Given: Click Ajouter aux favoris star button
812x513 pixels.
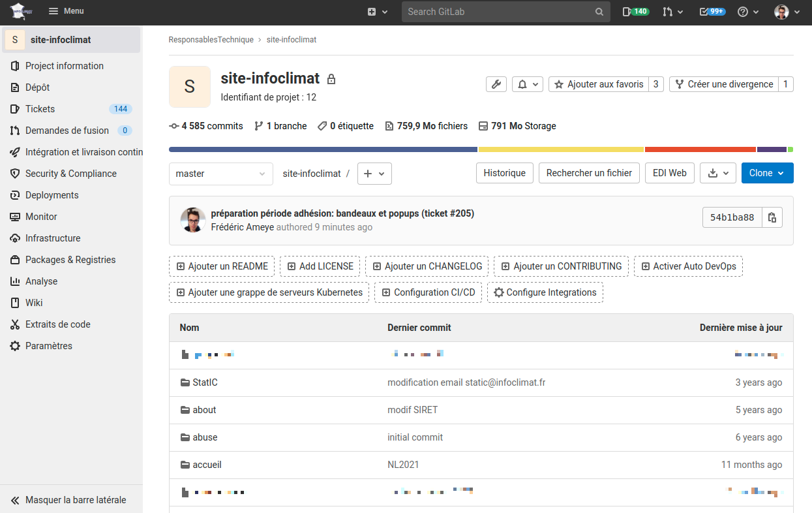Looking at the screenshot, I should (x=599, y=84).
